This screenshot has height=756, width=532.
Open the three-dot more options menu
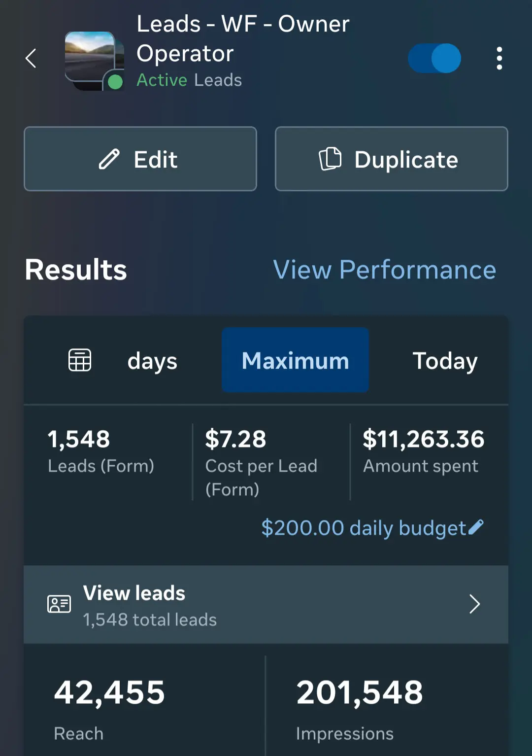click(x=499, y=58)
